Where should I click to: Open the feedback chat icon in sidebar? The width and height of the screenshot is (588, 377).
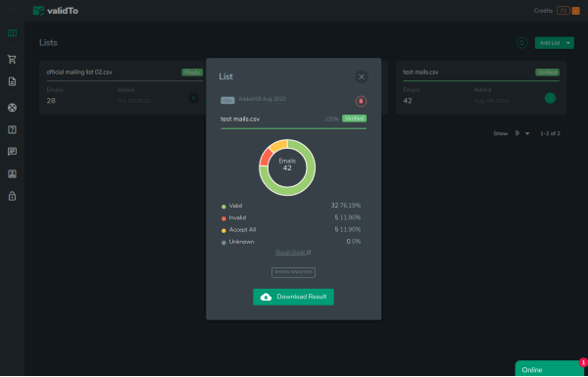coord(12,152)
